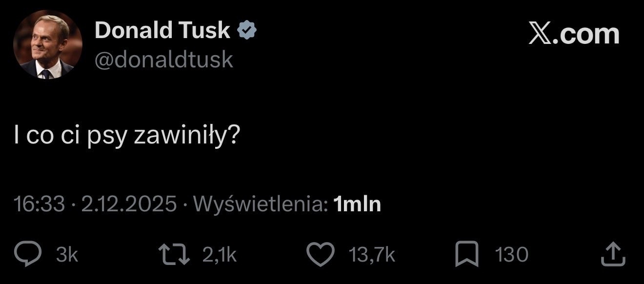Click the 3k replies count
Screen dimensions: 644x284
[67, 255]
